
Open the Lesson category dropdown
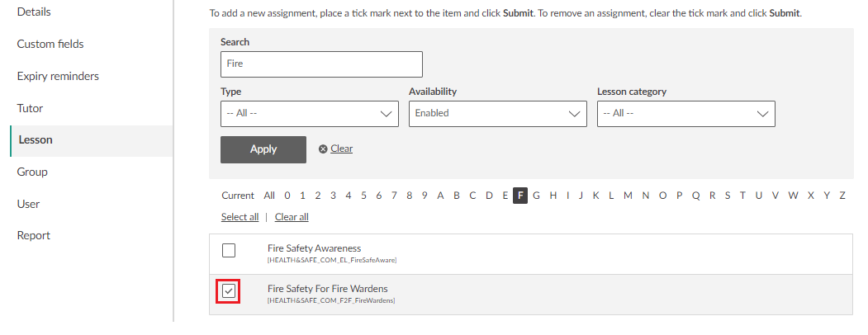tap(686, 114)
